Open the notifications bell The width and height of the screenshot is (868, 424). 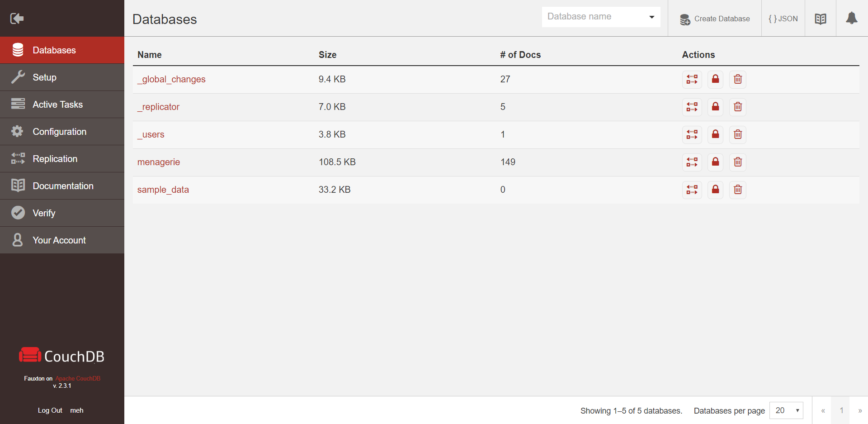pyautogui.click(x=851, y=19)
